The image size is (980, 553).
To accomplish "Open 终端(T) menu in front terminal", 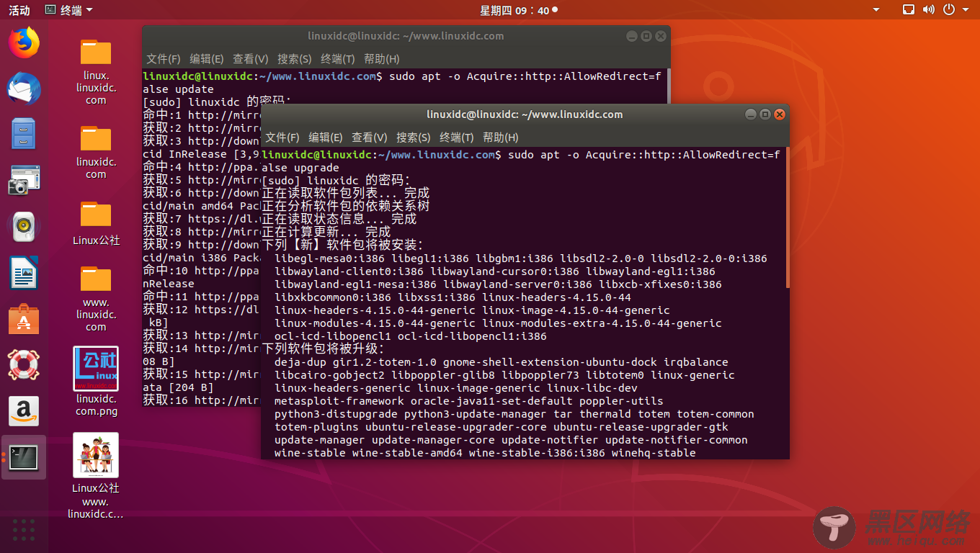I will tap(456, 137).
